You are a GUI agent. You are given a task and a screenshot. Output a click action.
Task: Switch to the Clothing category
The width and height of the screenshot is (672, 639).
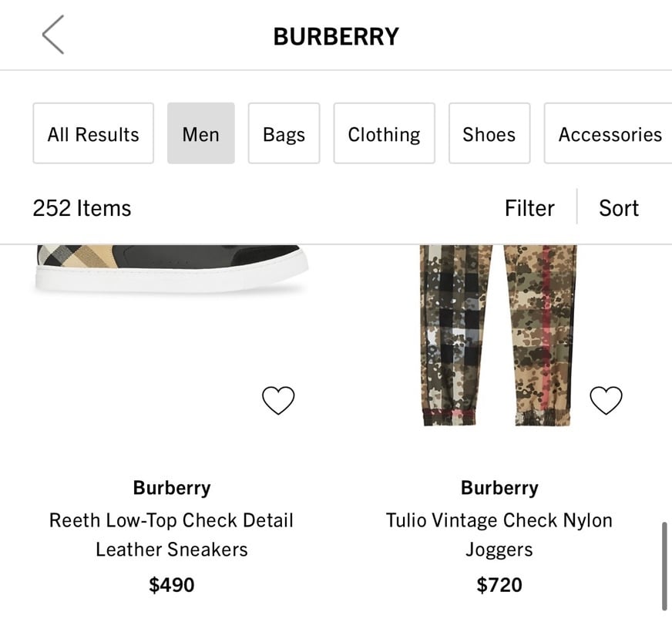[x=384, y=133]
